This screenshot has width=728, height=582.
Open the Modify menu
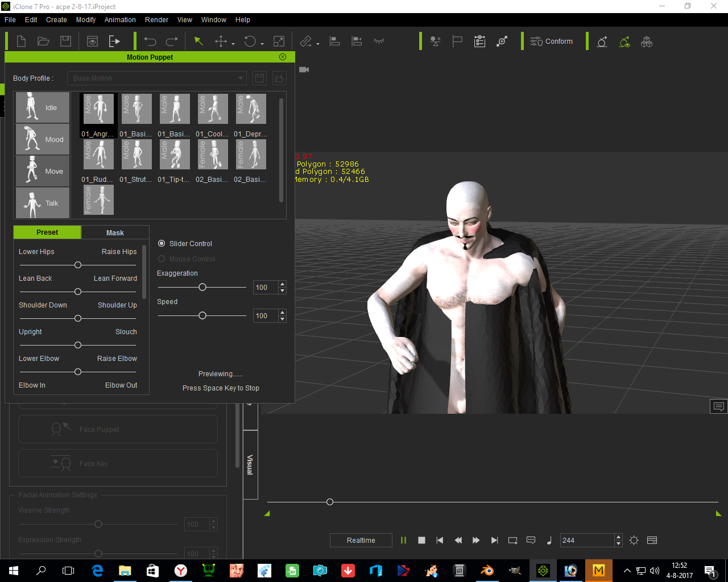coord(86,19)
